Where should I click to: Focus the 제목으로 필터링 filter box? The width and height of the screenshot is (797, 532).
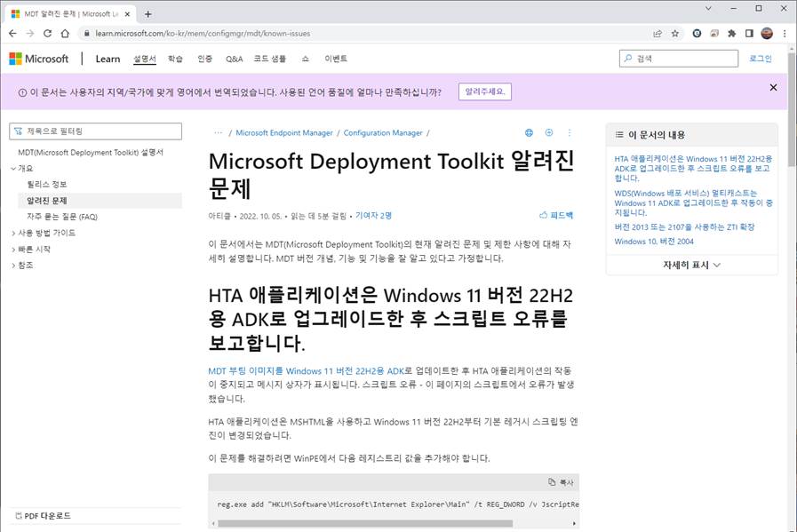point(96,131)
